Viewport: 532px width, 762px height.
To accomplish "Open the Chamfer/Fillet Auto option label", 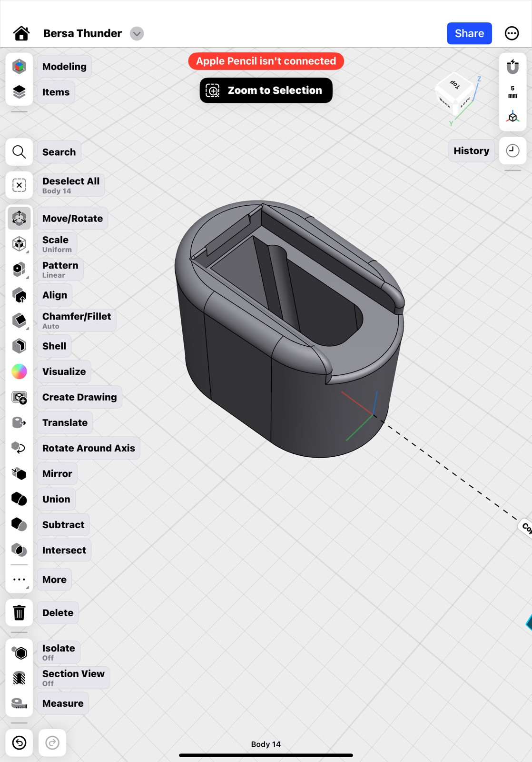I will [77, 321].
